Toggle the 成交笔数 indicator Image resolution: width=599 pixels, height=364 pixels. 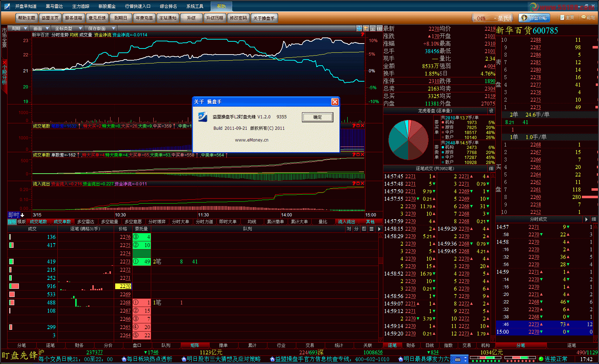pyautogui.click(x=39, y=221)
